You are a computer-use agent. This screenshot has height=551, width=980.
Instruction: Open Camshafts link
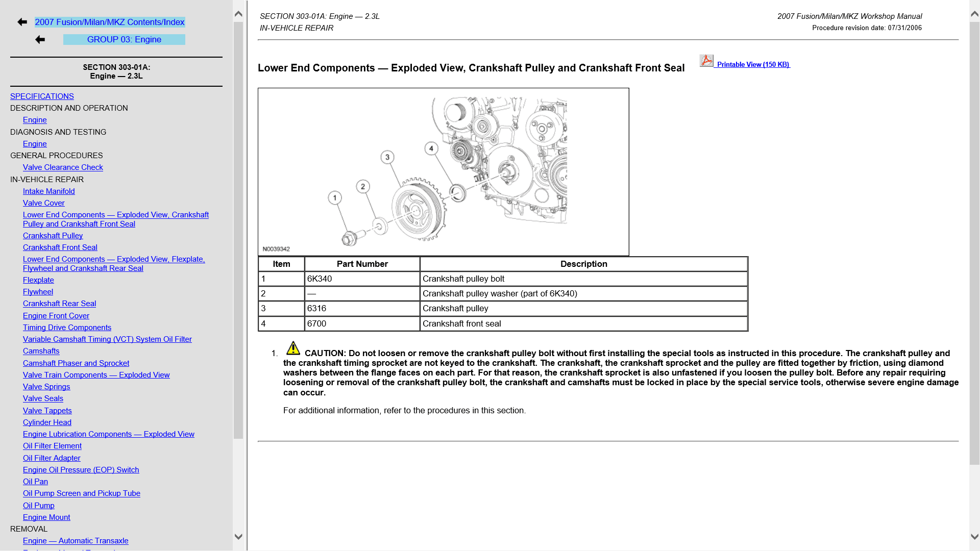pos(41,351)
